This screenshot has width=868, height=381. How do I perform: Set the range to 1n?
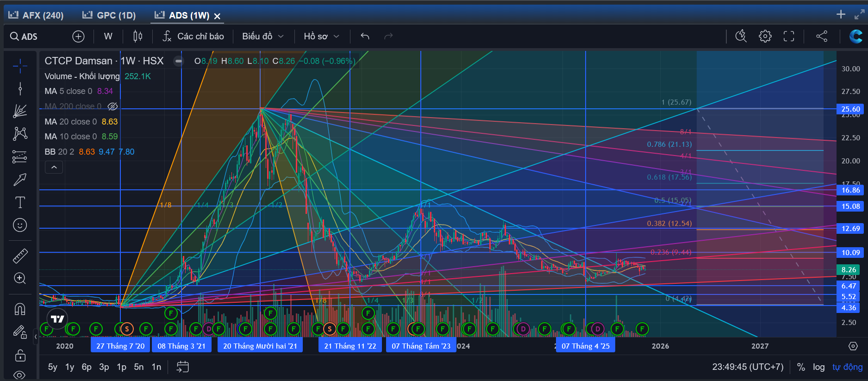156,367
